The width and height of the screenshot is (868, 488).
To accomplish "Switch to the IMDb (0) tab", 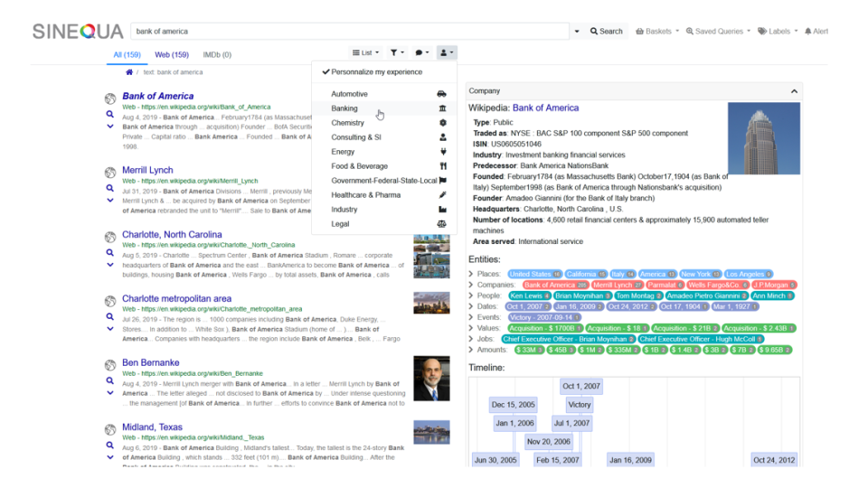I will tap(217, 55).
